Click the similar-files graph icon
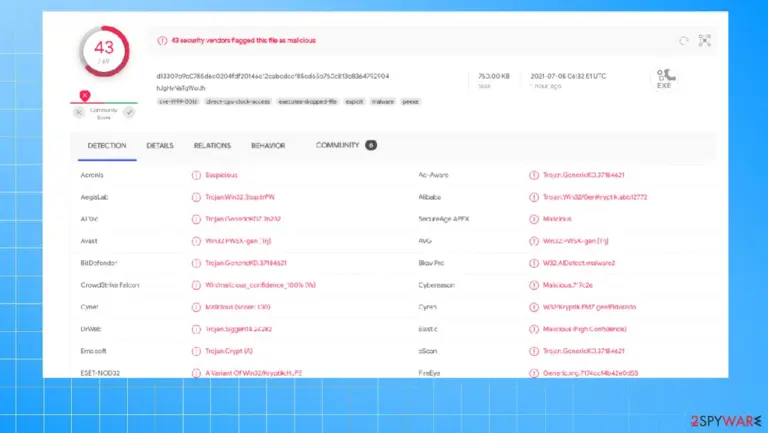Viewport: 768px width, 433px height. 704,40
